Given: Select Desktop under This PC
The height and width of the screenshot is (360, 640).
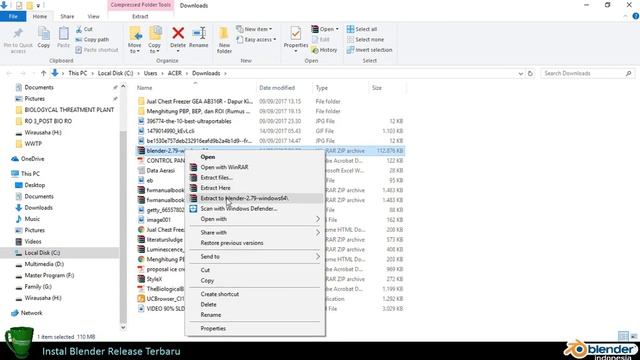Looking at the screenshot, I should (x=30, y=185).
